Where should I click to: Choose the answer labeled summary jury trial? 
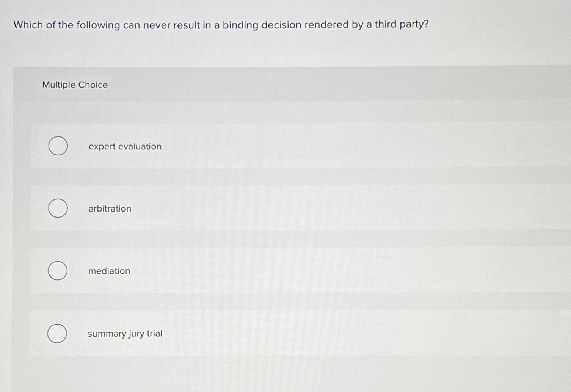[124, 334]
